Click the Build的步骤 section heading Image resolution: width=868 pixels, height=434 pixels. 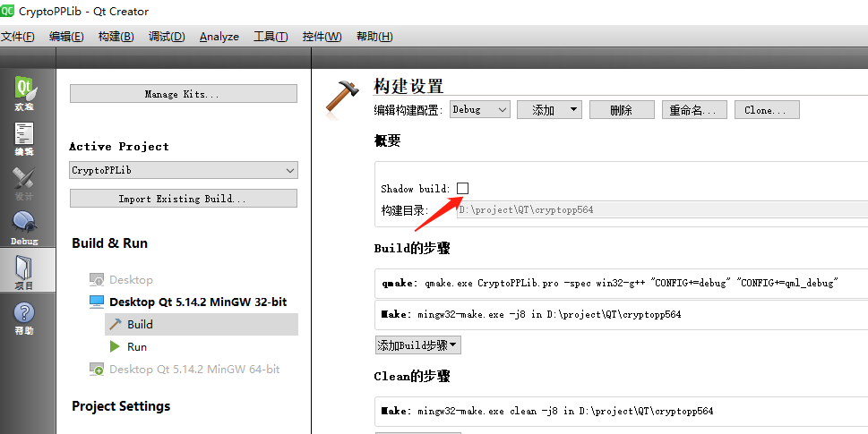412,248
